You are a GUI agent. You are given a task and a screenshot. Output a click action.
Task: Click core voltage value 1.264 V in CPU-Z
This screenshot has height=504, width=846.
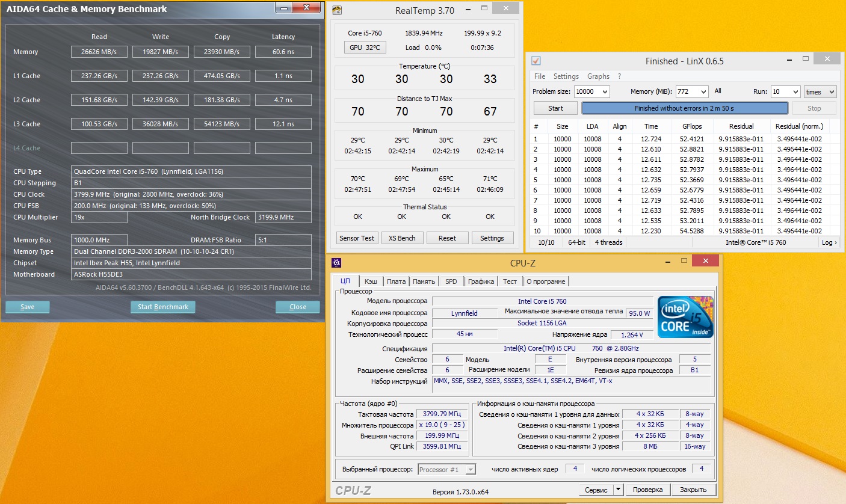click(631, 335)
